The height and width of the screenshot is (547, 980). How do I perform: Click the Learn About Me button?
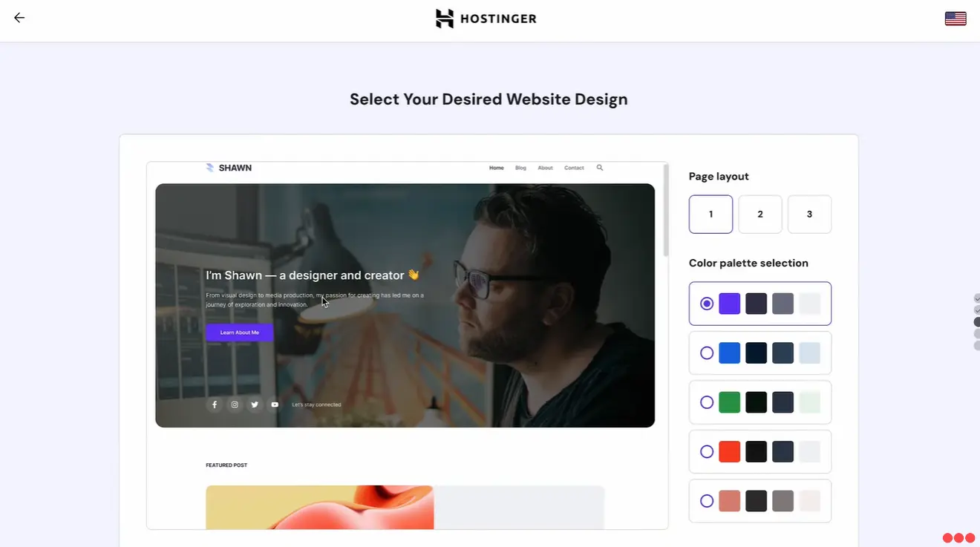(238, 332)
